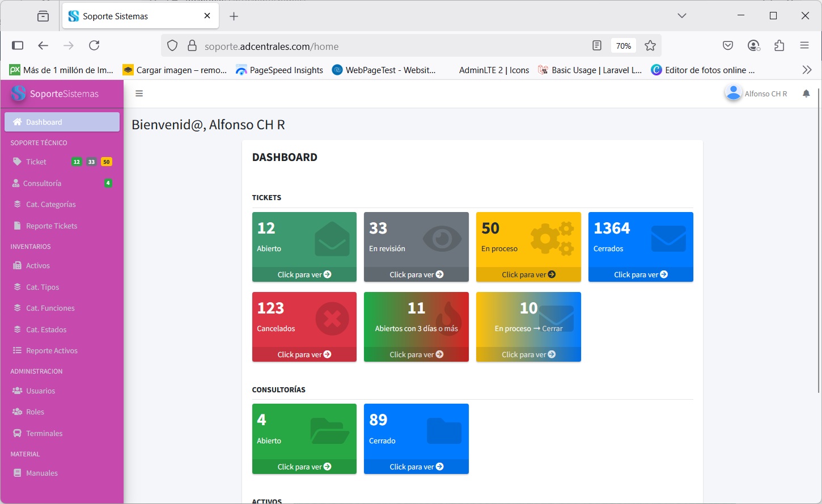Click the green 12 badge beside Ticket
The image size is (822, 504).
[x=77, y=162]
